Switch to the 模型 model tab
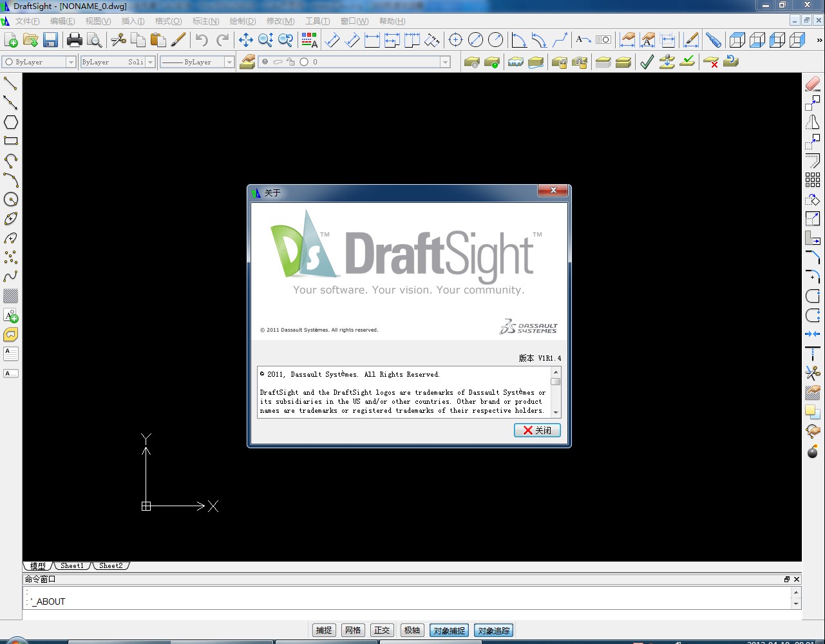Viewport: 825px width, 644px height. coord(38,565)
